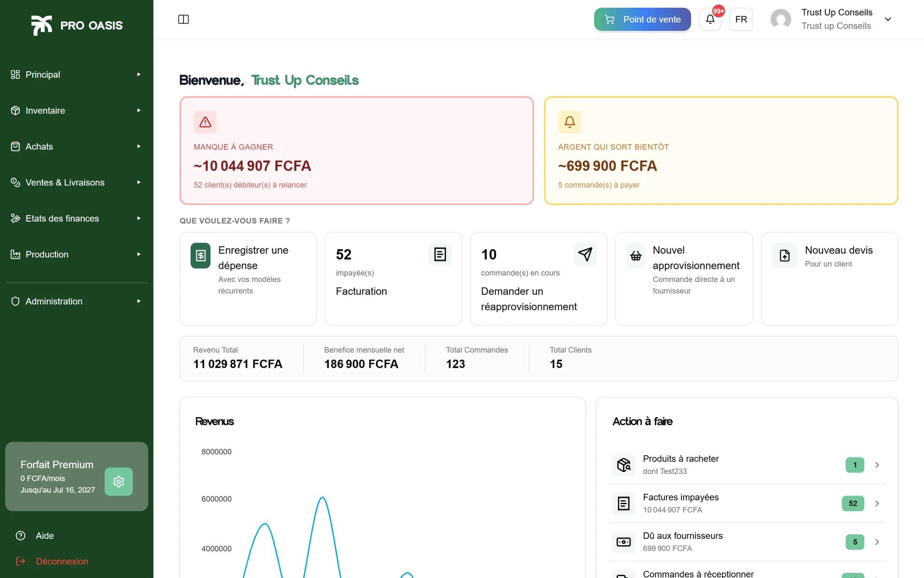Click the Facturation invoice icon
924x578 pixels.
pyautogui.click(x=440, y=254)
